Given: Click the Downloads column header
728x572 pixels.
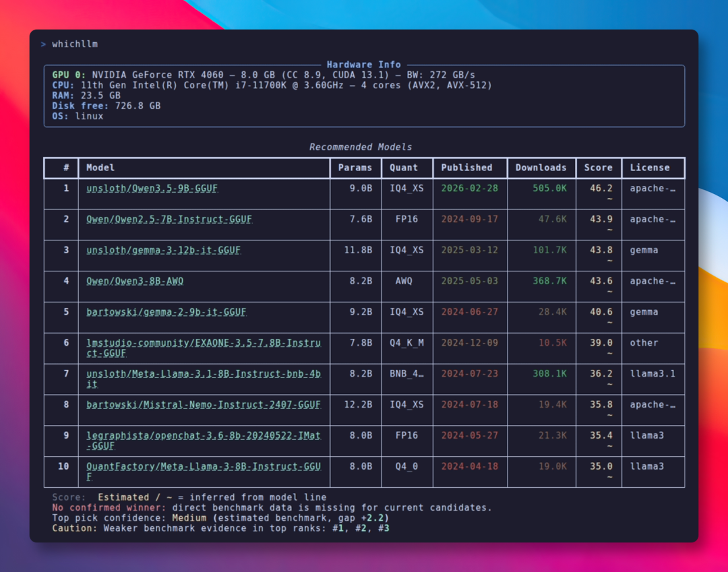Looking at the screenshot, I should [x=541, y=168].
